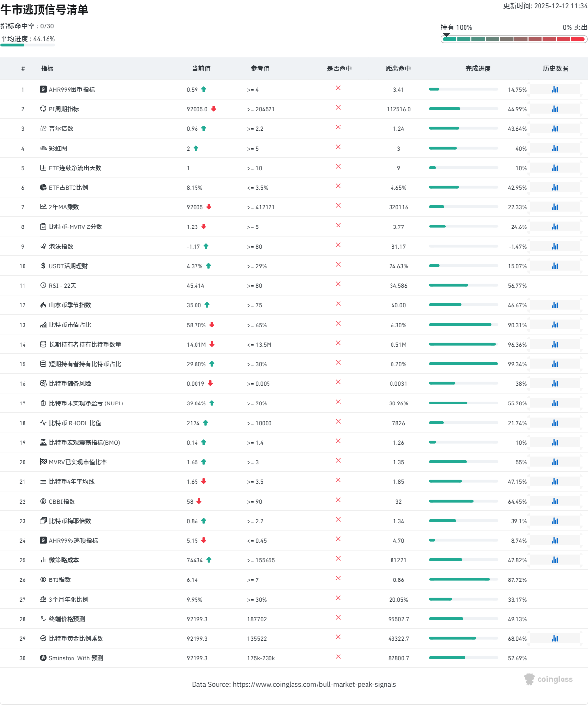Open history chart icon for PI周期指标

coord(555,109)
